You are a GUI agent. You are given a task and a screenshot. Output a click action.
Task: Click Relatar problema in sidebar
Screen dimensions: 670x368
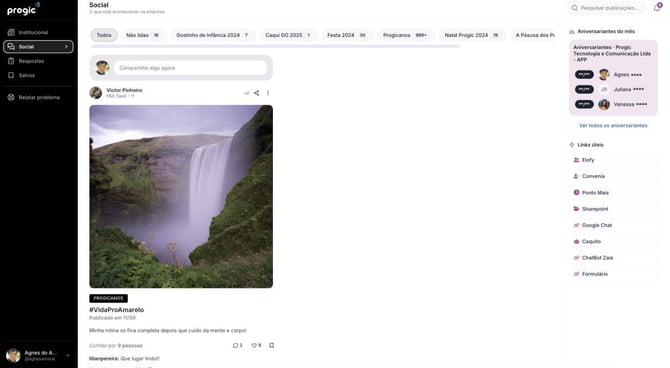(38, 97)
